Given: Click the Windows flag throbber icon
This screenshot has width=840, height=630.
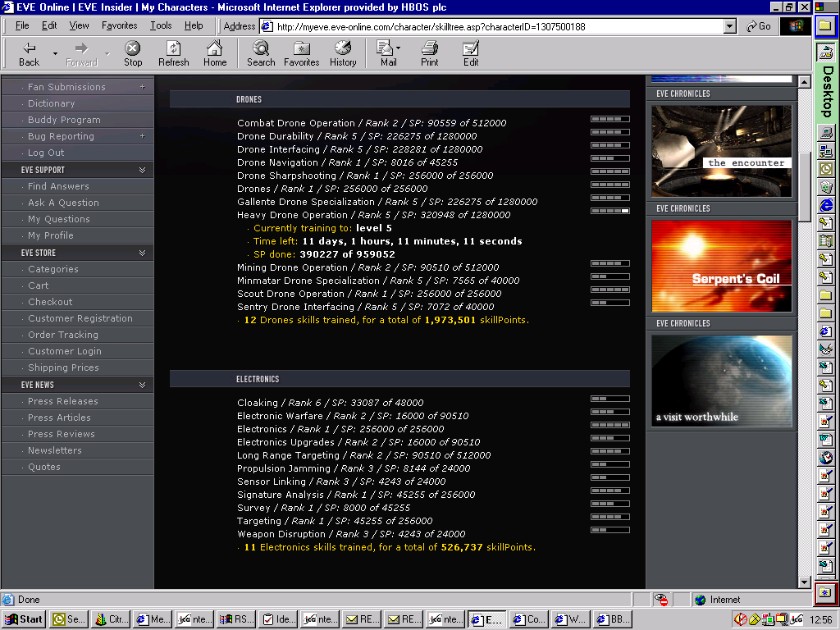Looking at the screenshot, I should (x=796, y=26).
